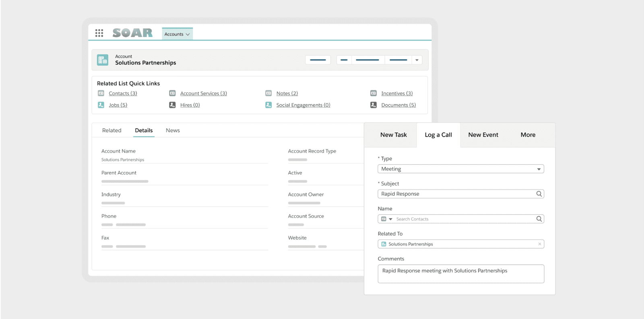Viewport: 644px width, 319px height.
Task: Click the Account Record Type label
Action: tap(312, 151)
